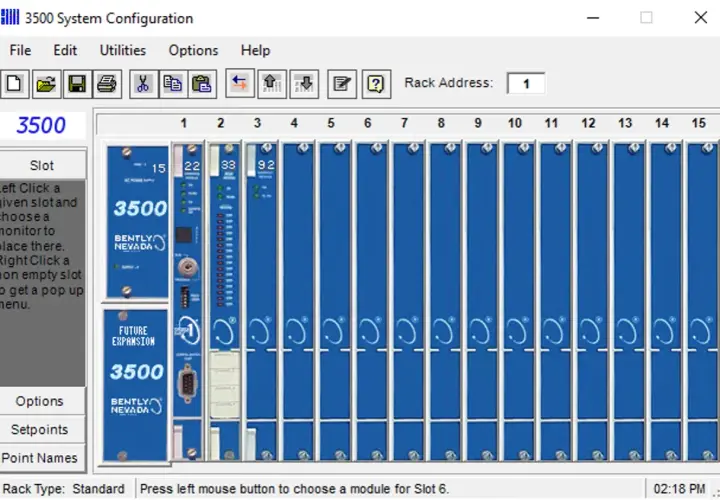The image size is (720, 500).
Task: Open a rack file via folder icon
Action: tap(46, 84)
